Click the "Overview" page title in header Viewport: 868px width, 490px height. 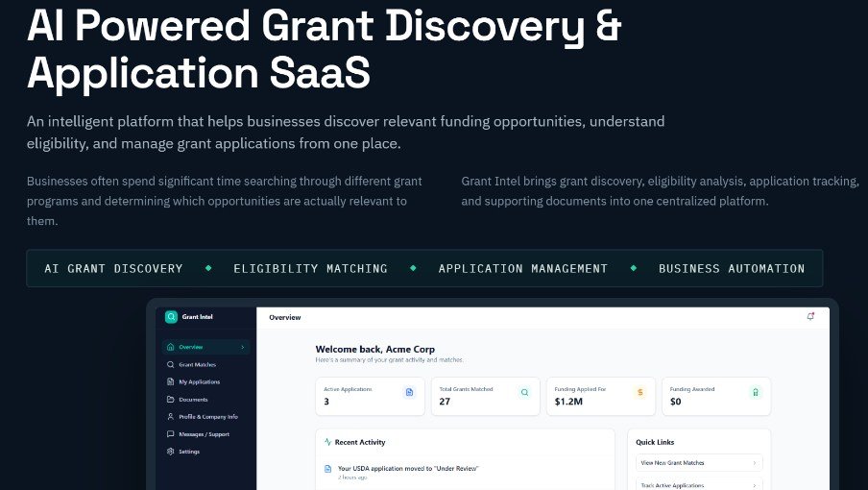[x=285, y=317]
